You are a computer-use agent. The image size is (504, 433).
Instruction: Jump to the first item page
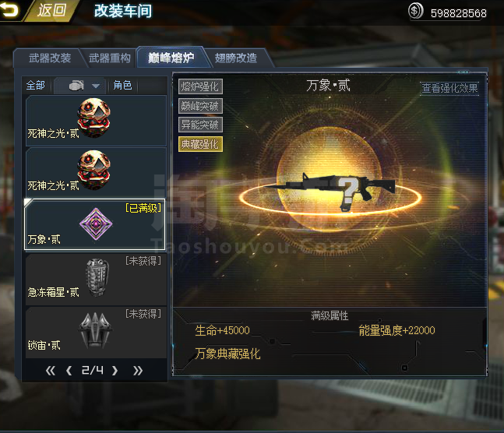(50, 371)
